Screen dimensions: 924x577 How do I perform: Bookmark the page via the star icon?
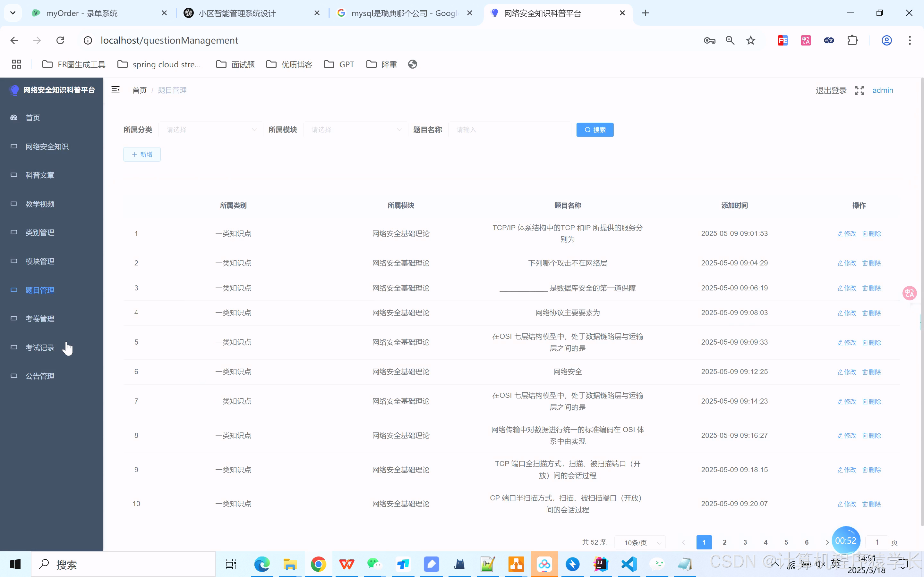[x=750, y=40]
